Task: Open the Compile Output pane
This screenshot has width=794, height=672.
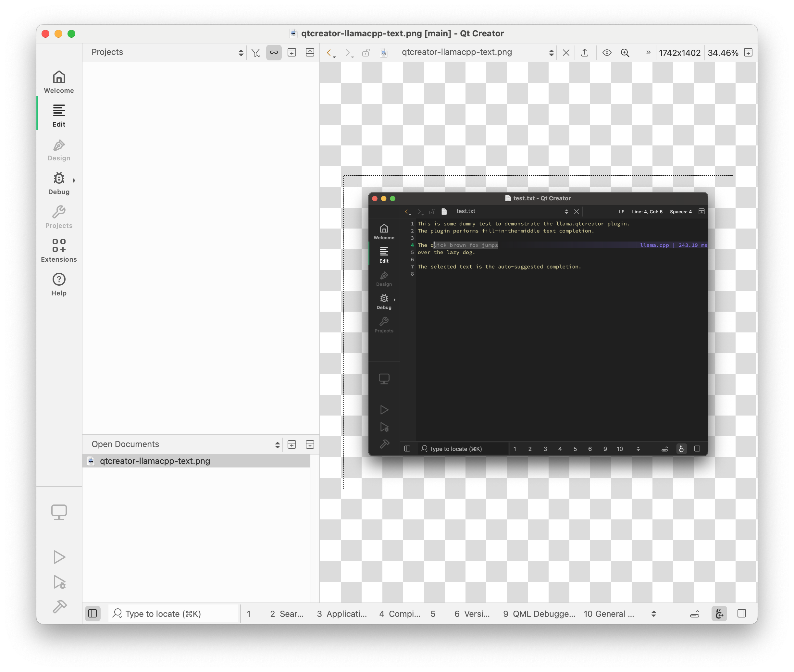Action: pos(400,613)
